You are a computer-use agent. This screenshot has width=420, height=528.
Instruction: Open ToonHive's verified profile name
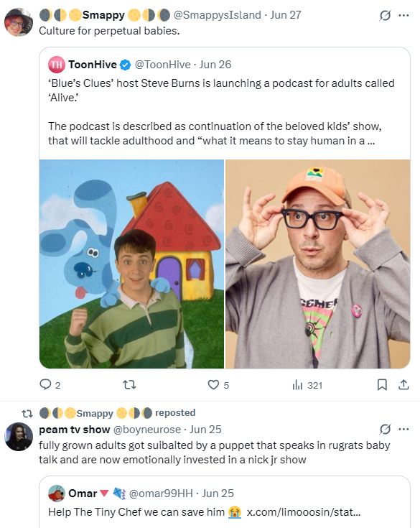[93, 65]
